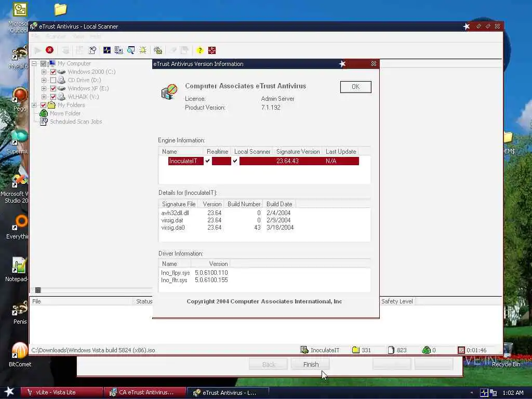
Task: Open Recycle Bin on desktop
Action: (x=506, y=355)
